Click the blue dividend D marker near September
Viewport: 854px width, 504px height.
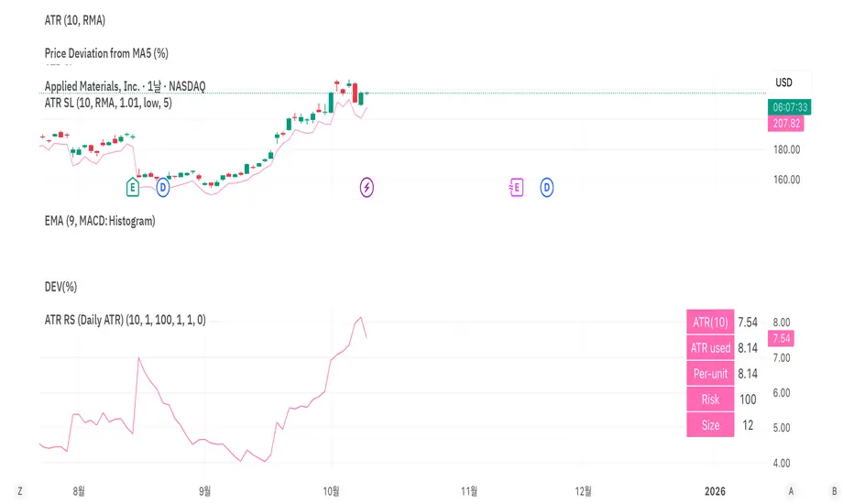163,187
